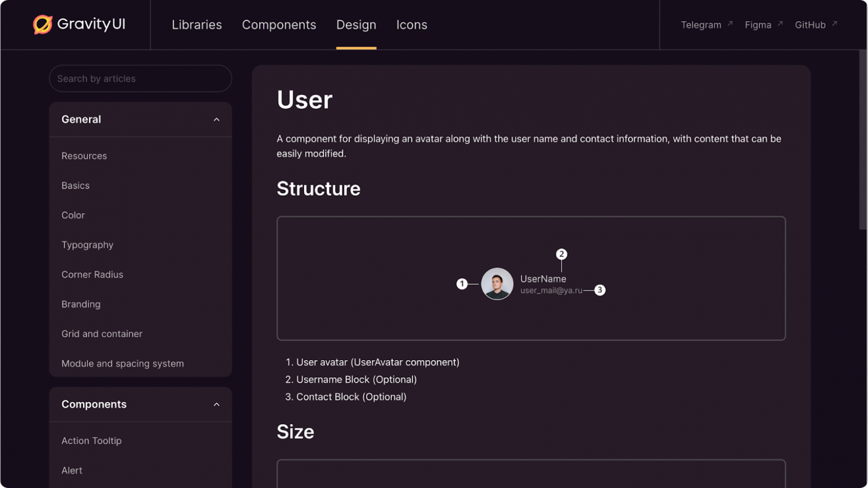
Task: Open the Icons tab
Action: click(x=411, y=25)
